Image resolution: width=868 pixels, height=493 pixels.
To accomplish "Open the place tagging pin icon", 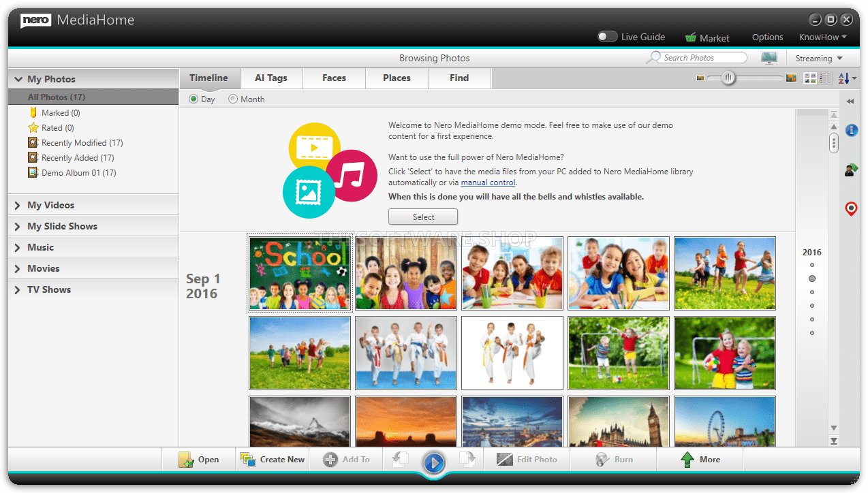I will [x=851, y=208].
